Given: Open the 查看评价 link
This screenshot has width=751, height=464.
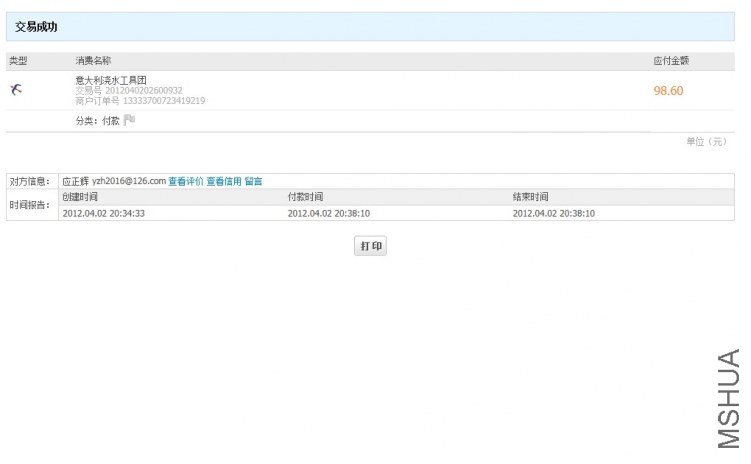Looking at the screenshot, I should coord(186,181).
